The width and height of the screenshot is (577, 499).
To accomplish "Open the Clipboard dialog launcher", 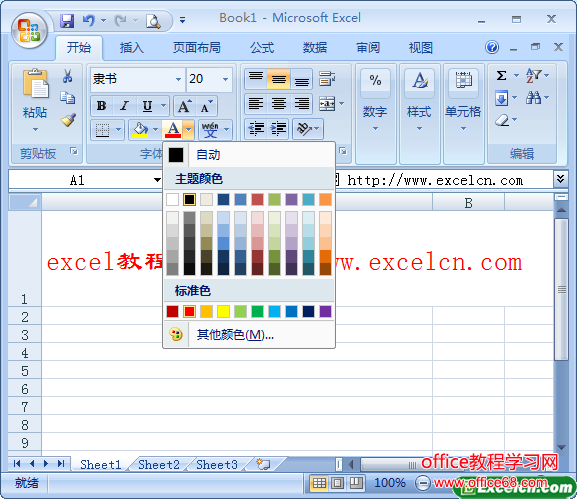I will coord(74,151).
